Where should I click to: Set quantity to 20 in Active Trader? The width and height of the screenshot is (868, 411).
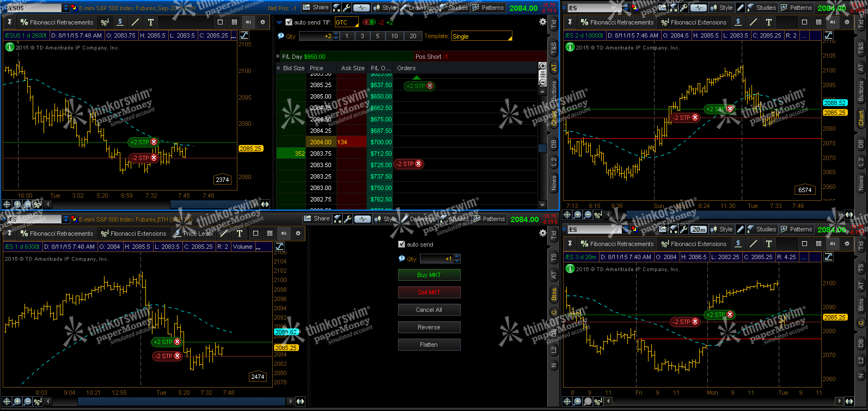click(413, 36)
